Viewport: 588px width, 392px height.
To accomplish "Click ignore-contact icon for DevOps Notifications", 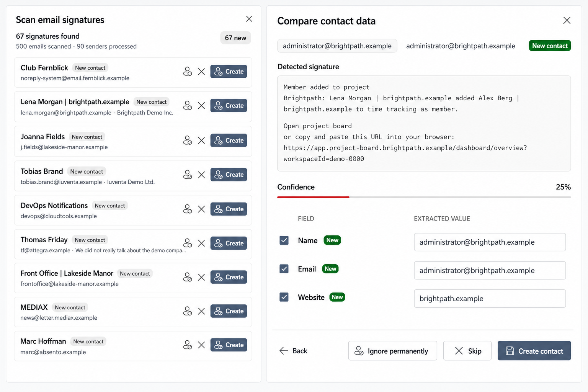I will click(x=188, y=209).
